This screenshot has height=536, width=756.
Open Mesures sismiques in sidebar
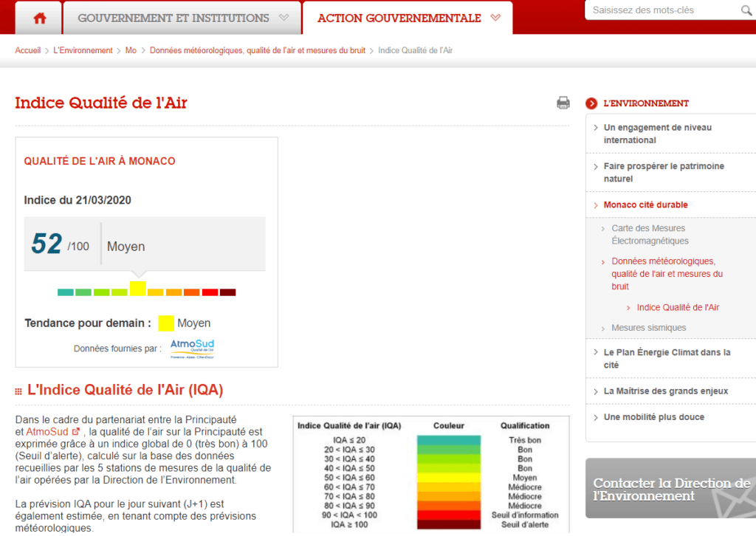click(x=648, y=328)
